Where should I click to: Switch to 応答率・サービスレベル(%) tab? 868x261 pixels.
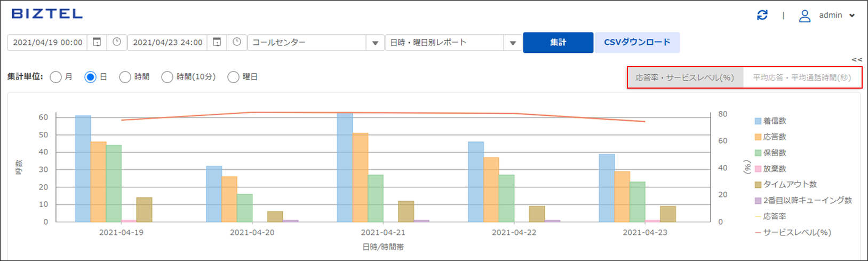coord(685,78)
